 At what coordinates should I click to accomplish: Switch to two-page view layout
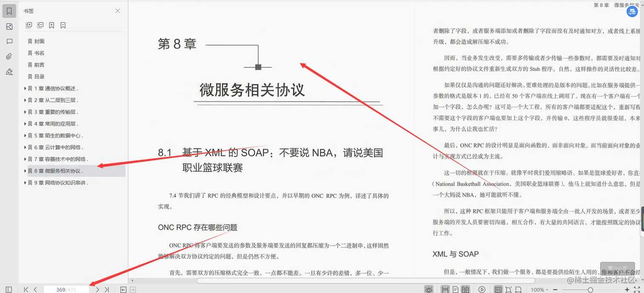tap(465, 289)
